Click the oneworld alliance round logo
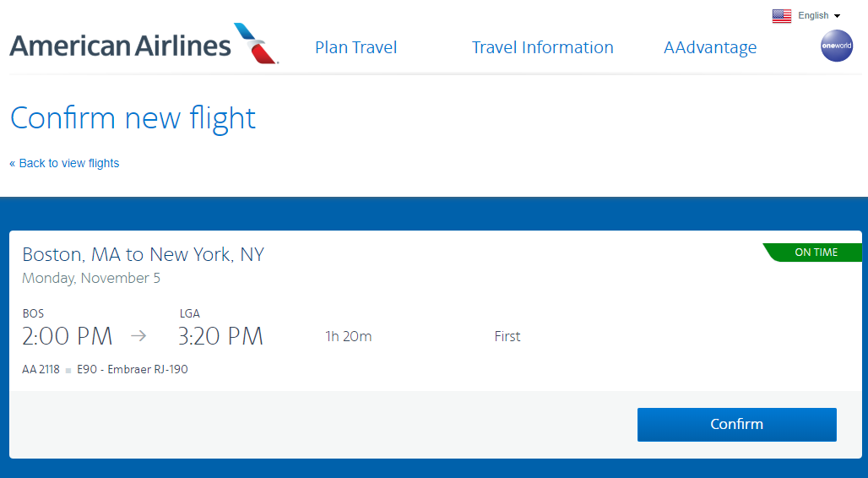The width and height of the screenshot is (868, 478). click(x=837, y=46)
